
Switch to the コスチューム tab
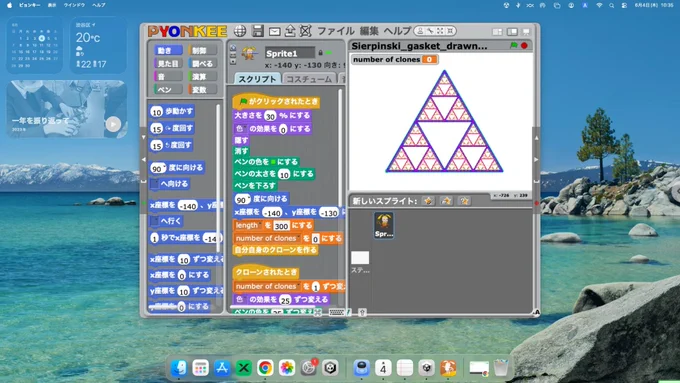point(309,79)
